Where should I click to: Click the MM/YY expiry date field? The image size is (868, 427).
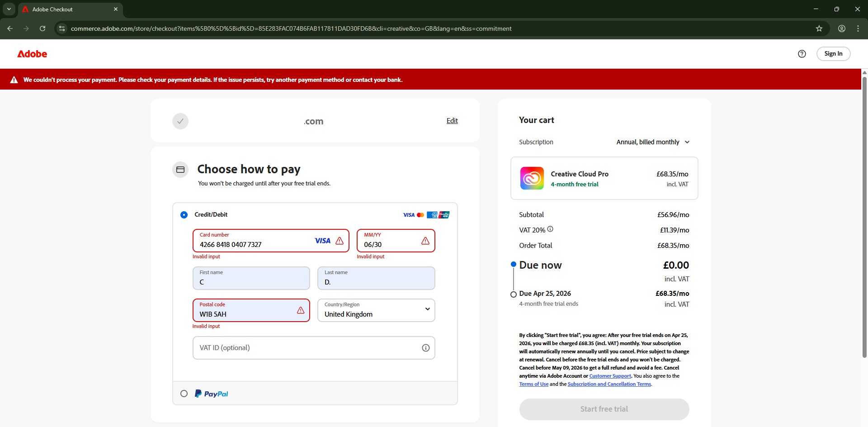(390, 244)
